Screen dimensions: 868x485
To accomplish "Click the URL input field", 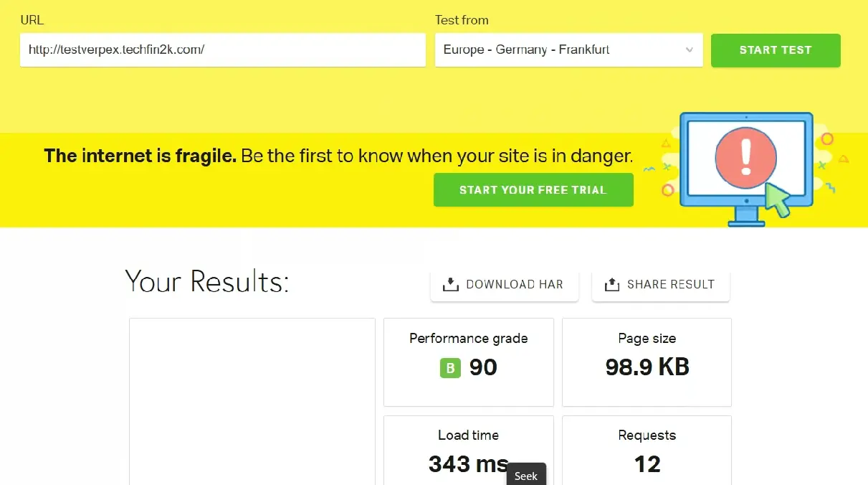I will [x=223, y=50].
